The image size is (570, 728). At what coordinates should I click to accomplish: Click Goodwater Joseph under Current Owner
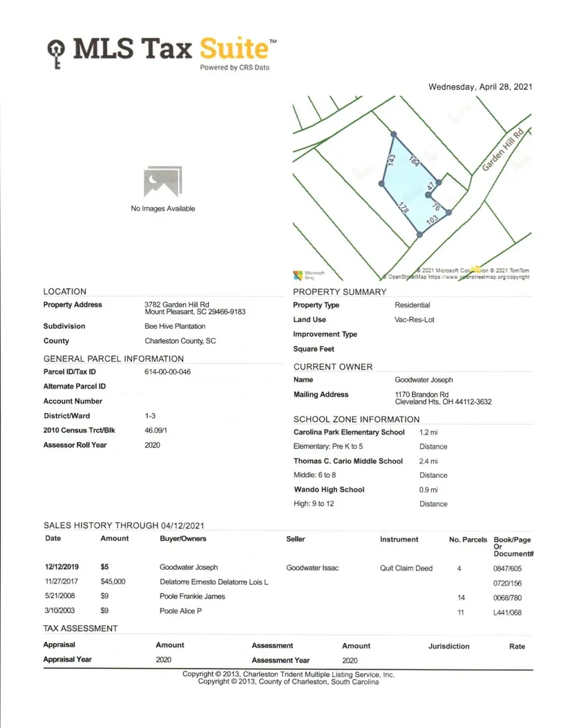424,380
